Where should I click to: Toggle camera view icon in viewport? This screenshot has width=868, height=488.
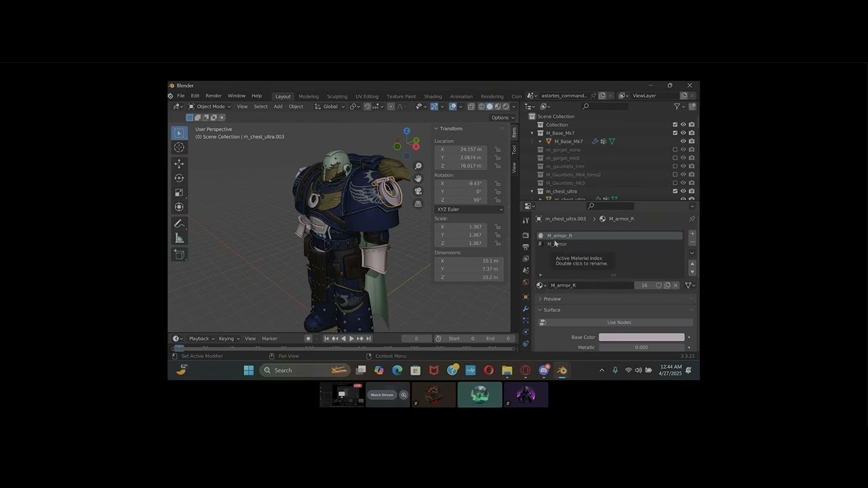pyautogui.click(x=418, y=191)
